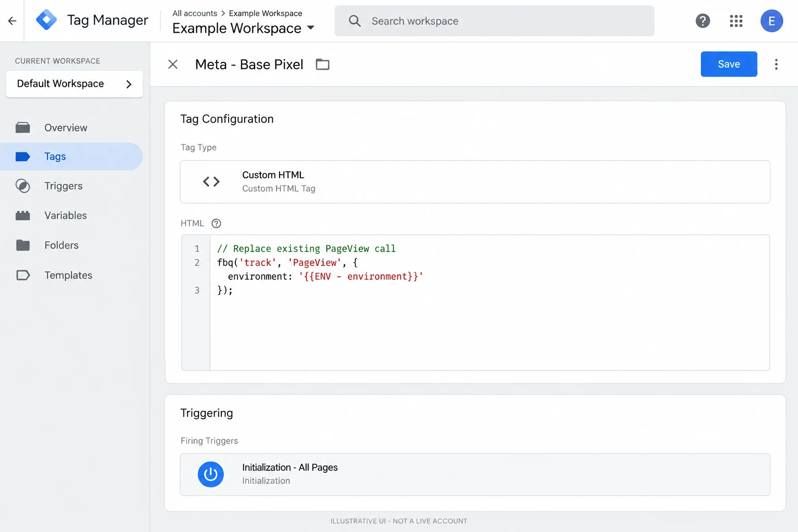Click the Overview icon in the sidebar
798x532 pixels.
[x=23, y=128]
